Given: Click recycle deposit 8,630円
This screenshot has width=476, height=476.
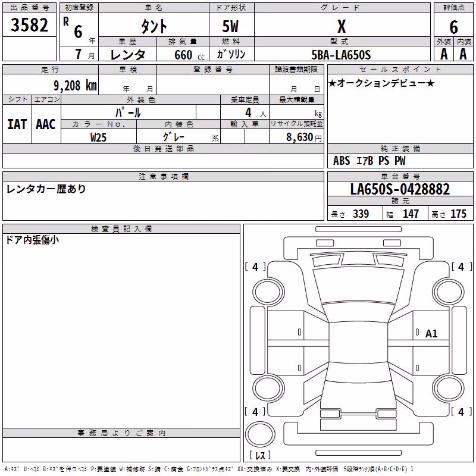Looking at the screenshot, I should [x=304, y=137].
